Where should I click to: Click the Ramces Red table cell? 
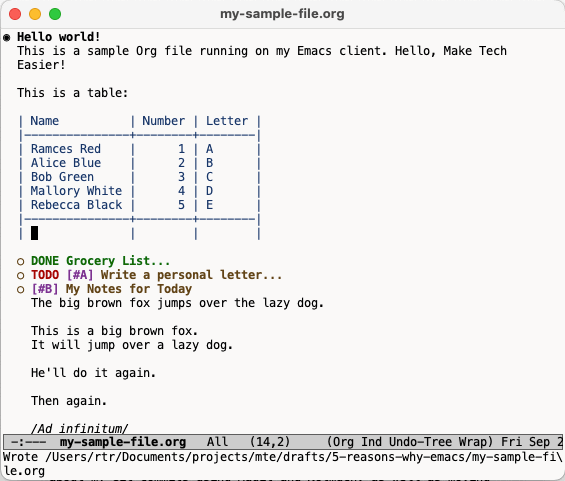pos(66,149)
